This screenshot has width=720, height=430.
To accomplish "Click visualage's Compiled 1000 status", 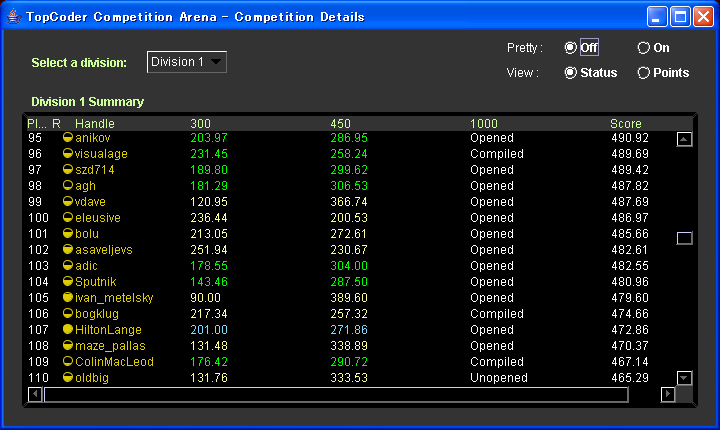I will pos(497,154).
